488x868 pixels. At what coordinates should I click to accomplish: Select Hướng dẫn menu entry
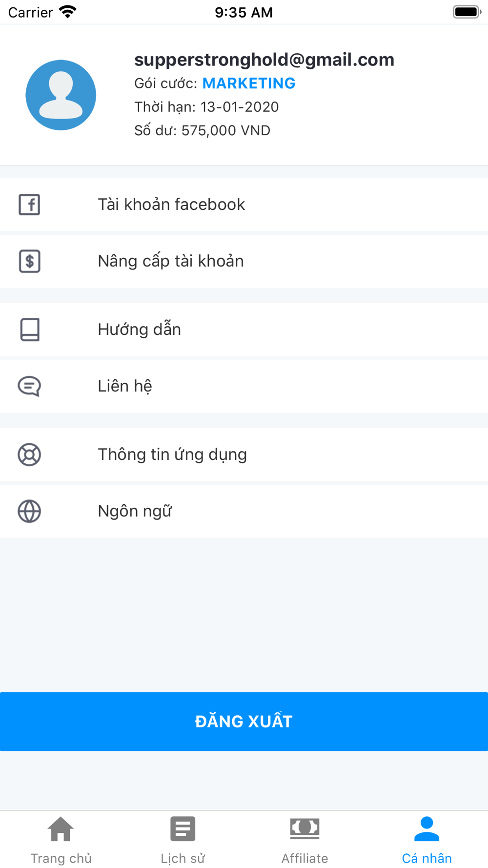pos(244,330)
